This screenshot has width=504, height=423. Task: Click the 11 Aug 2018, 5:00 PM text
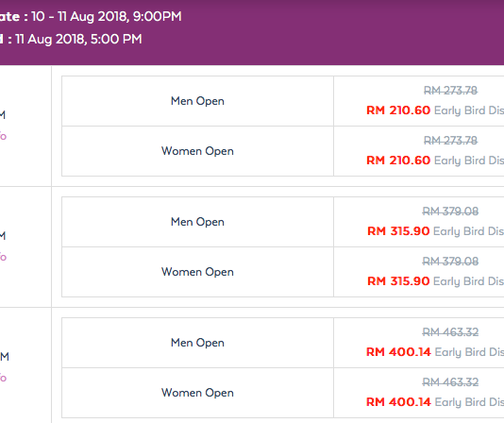click(x=78, y=40)
